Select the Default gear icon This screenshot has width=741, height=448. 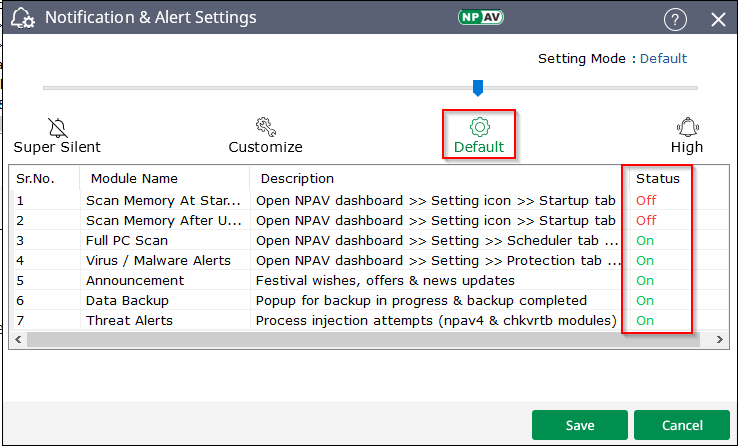[x=479, y=127]
